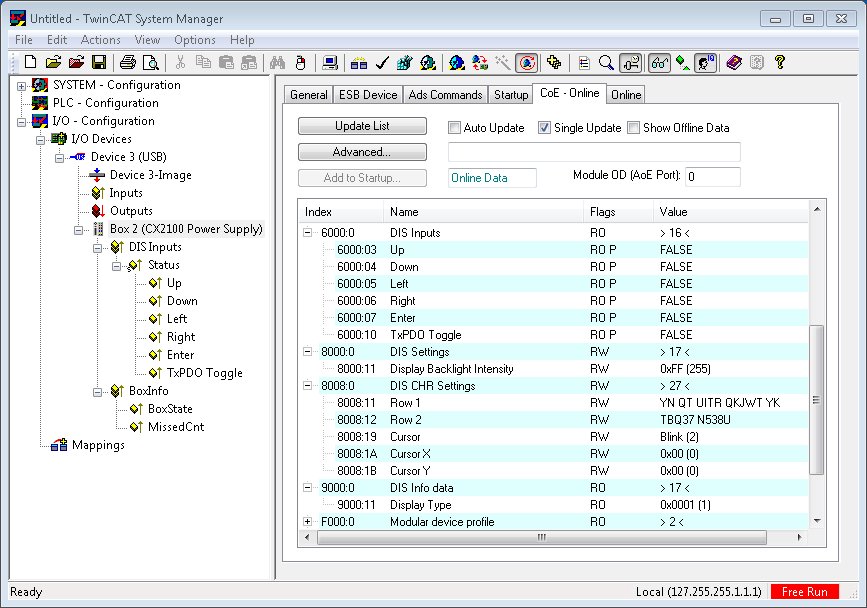Expand the F000:0 Modular device profile row
Image resolution: width=867 pixels, height=608 pixels.
pos(307,522)
